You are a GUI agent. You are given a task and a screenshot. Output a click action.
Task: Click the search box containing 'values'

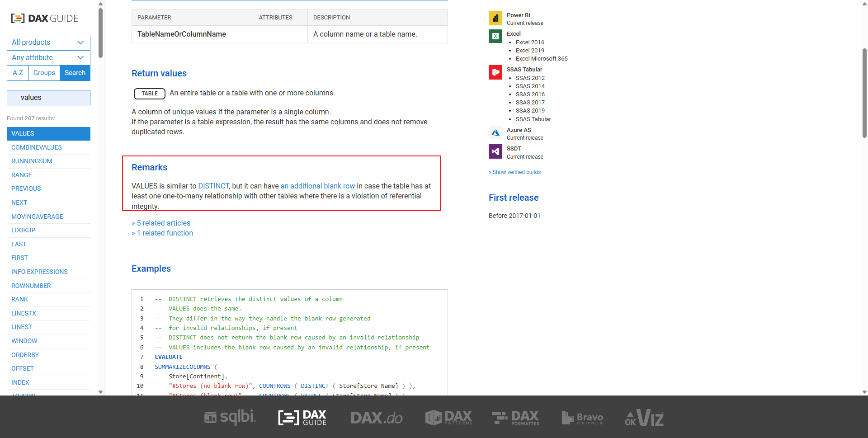pos(48,98)
